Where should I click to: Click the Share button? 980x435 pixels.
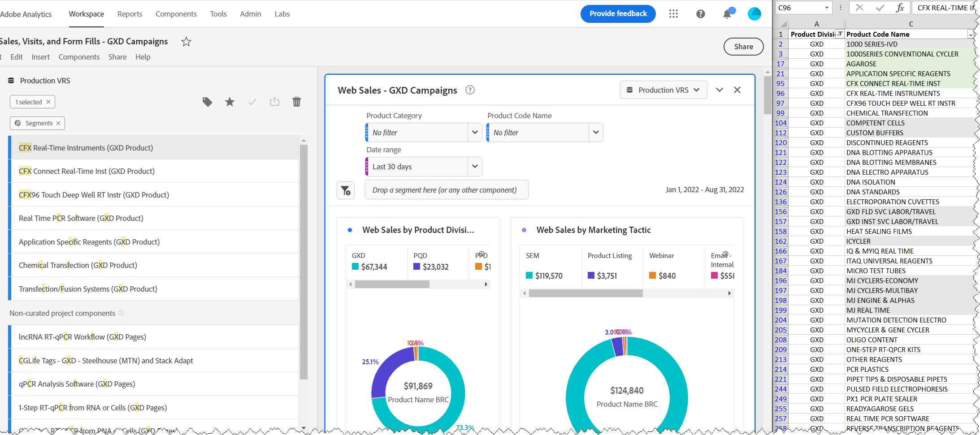tap(743, 47)
